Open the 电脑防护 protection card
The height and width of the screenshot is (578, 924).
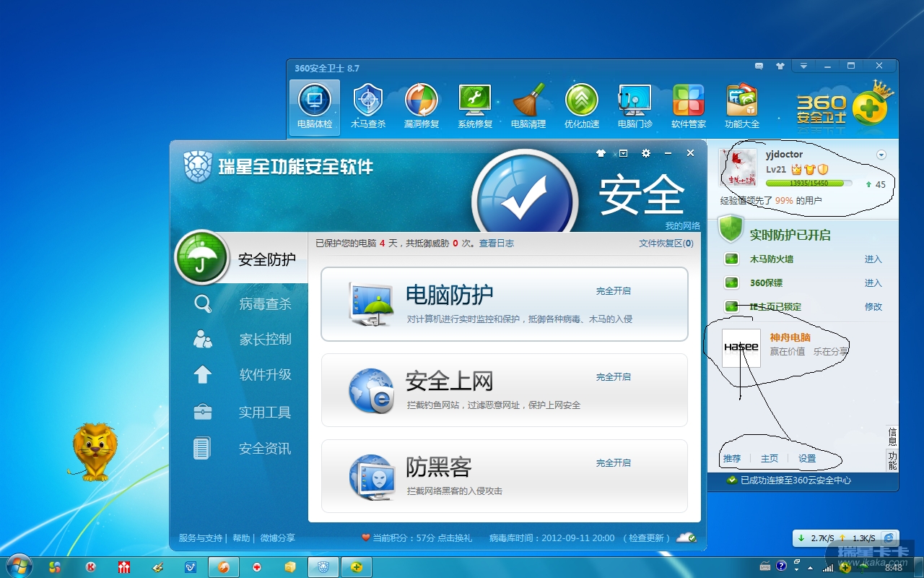click(505, 304)
